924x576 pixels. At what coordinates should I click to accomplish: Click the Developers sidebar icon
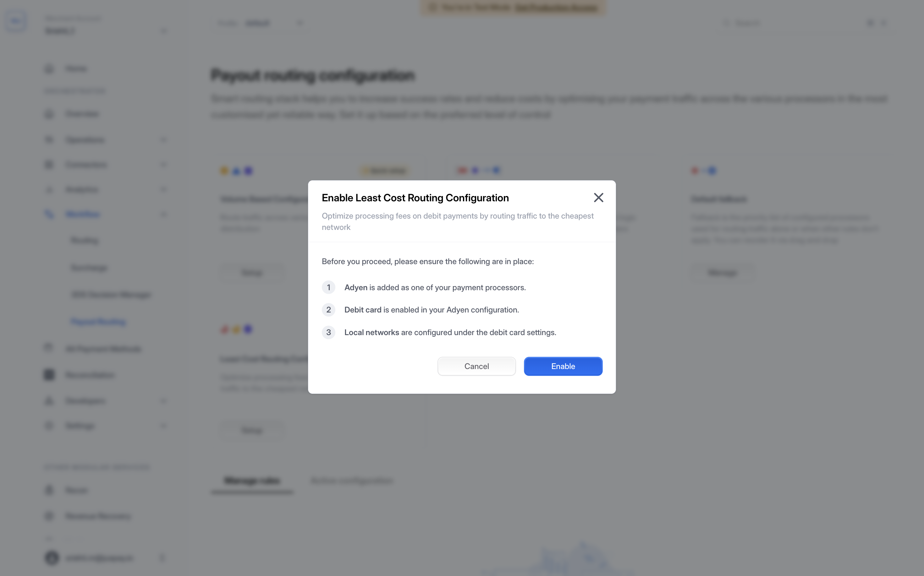coord(49,401)
